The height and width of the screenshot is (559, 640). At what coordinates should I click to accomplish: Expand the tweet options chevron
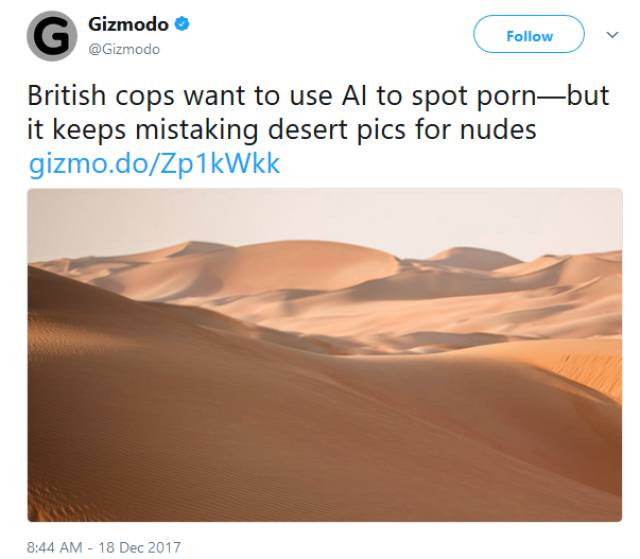(x=612, y=35)
